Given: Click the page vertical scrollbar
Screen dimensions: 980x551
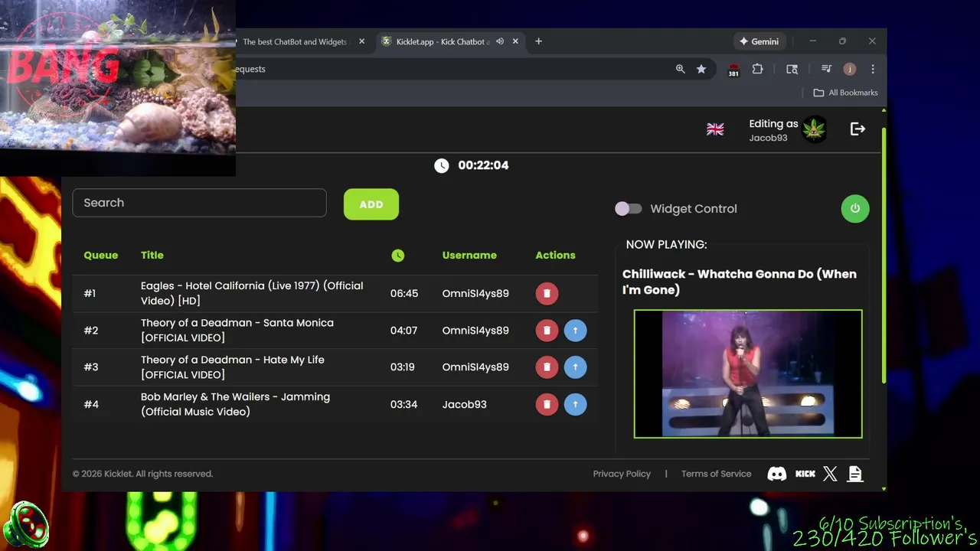Looking at the screenshot, I should [884, 255].
